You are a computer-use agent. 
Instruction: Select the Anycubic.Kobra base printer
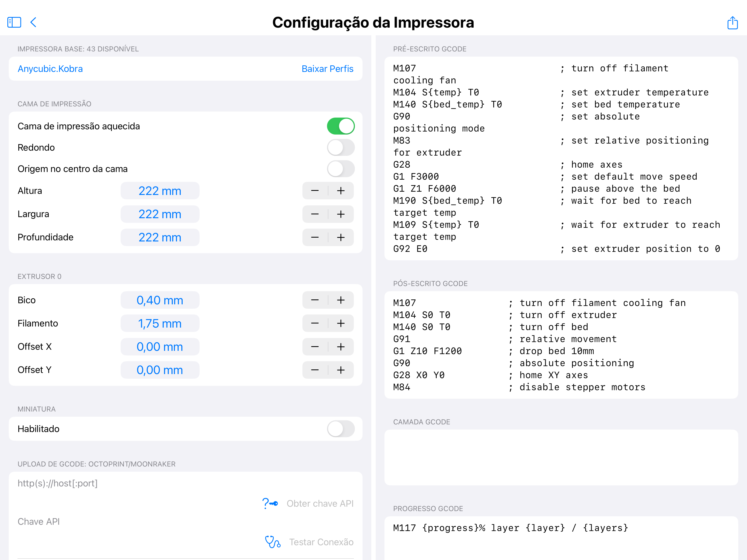50,69
